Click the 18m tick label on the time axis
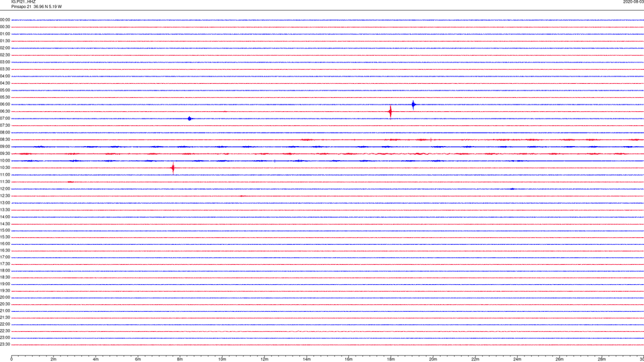This screenshot has height=362, width=644. (x=390, y=359)
